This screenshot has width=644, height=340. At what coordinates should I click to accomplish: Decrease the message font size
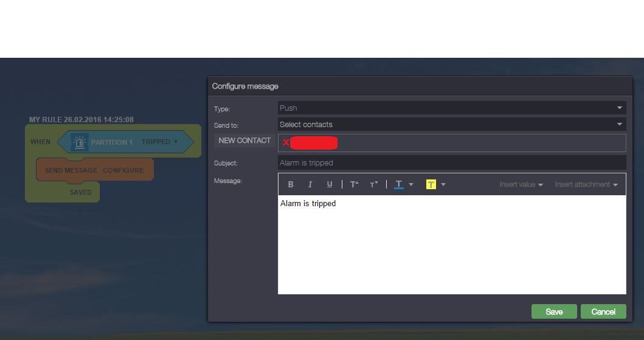click(x=373, y=184)
